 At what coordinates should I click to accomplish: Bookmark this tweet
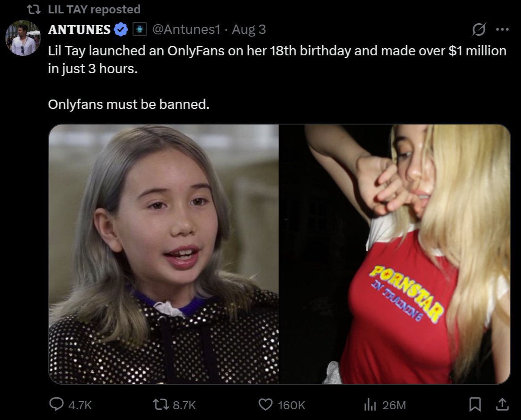coord(475,405)
